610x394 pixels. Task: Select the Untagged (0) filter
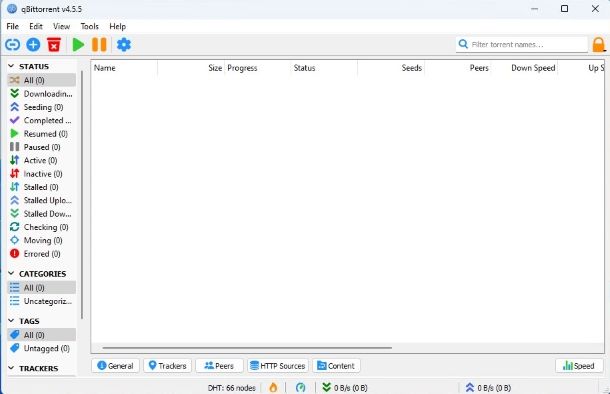tap(42, 348)
